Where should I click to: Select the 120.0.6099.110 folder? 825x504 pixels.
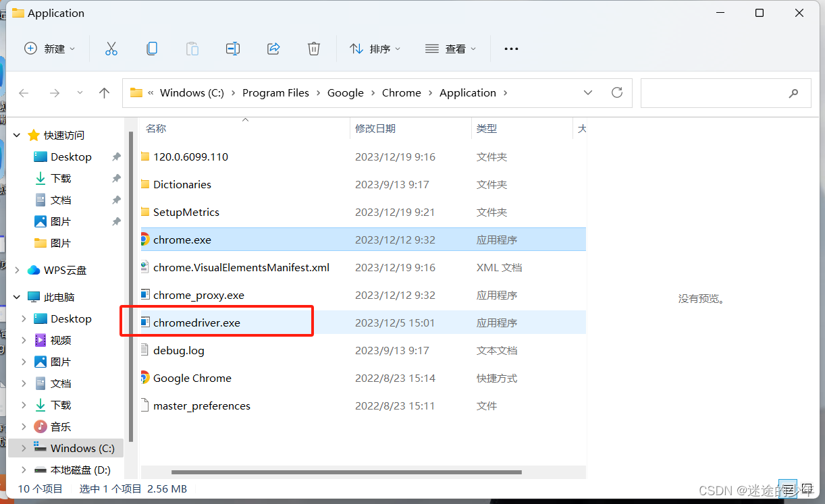[x=363, y=157]
